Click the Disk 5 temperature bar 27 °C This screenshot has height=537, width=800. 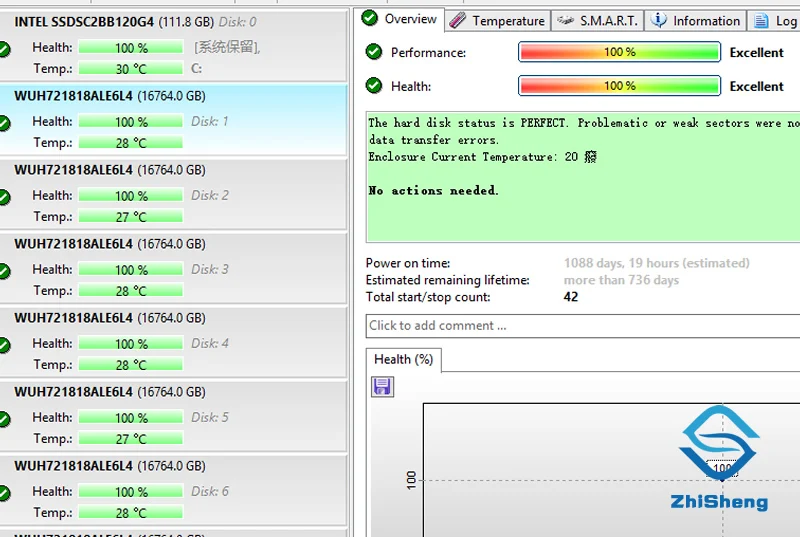131,438
